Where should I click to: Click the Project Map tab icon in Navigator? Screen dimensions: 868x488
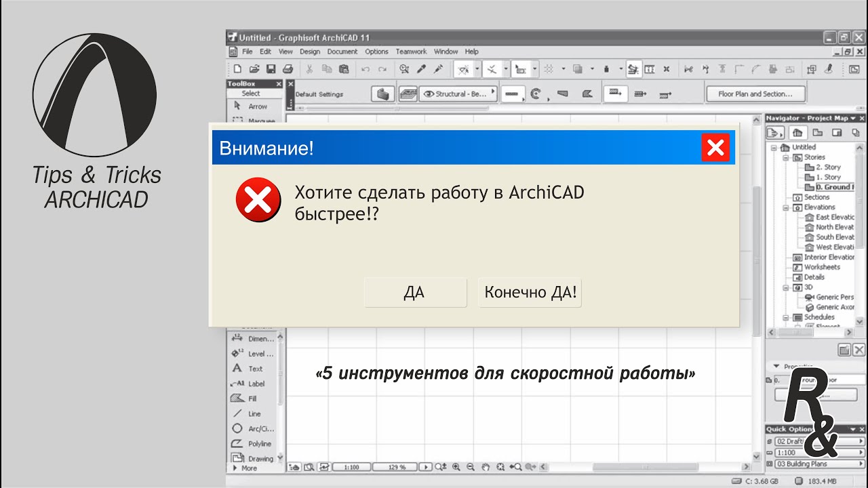tap(798, 133)
